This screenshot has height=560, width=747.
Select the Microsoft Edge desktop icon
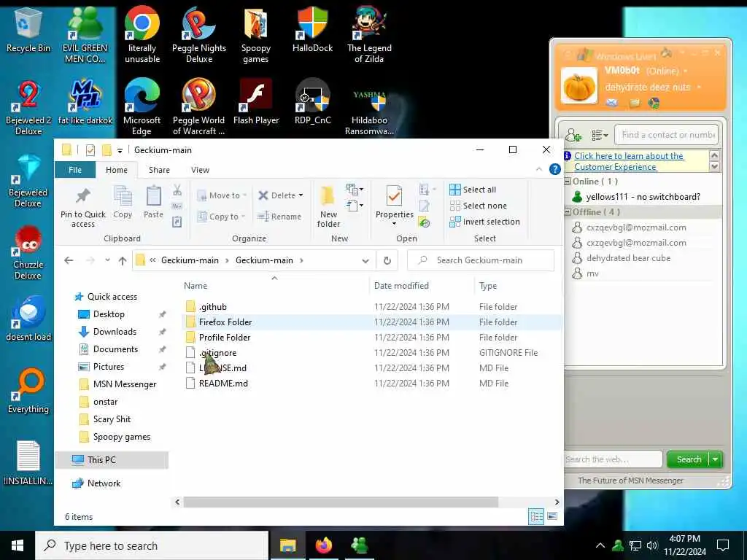click(142, 108)
